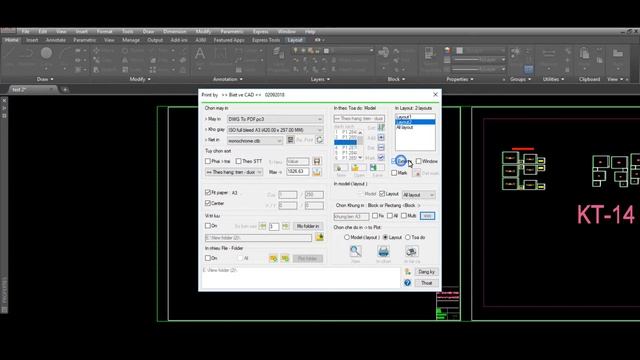This screenshot has height=360, width=640.
Task: Toggle the Mark checkbox under layout list
Action: click(x=394, y=173)
